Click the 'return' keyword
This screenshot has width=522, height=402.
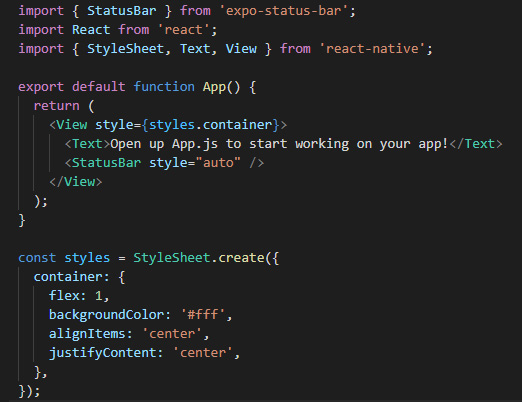[57, 106]
